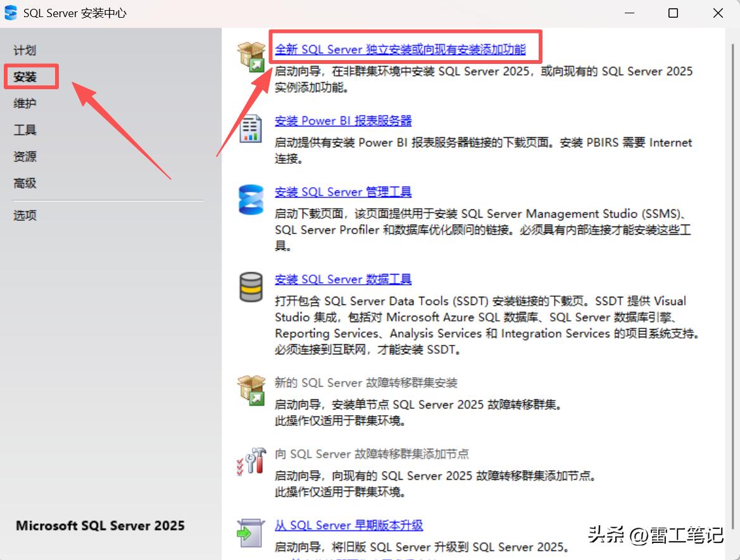Click the SQL Server data tools database icon
This screenshot has width=740, height=560.
[x=251, y=287]
